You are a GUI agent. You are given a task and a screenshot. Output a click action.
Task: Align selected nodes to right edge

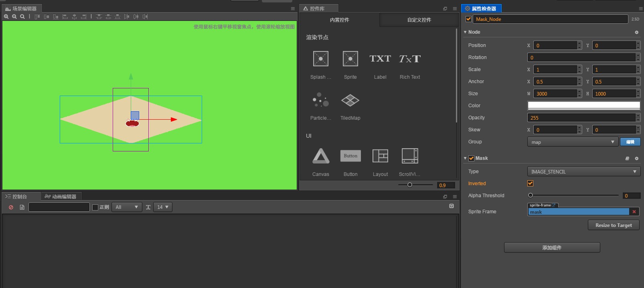[x=83, y=16]
